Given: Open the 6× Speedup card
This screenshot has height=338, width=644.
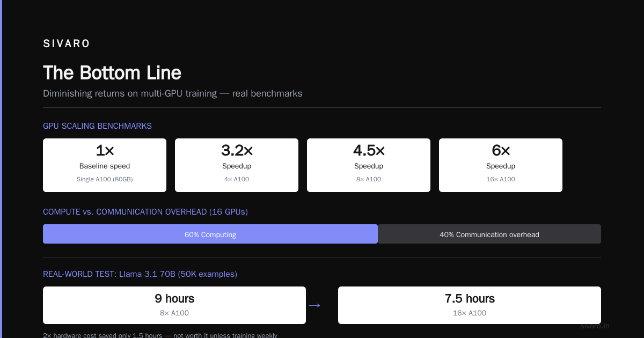Looking at the screenshot, I should [501, 165].
